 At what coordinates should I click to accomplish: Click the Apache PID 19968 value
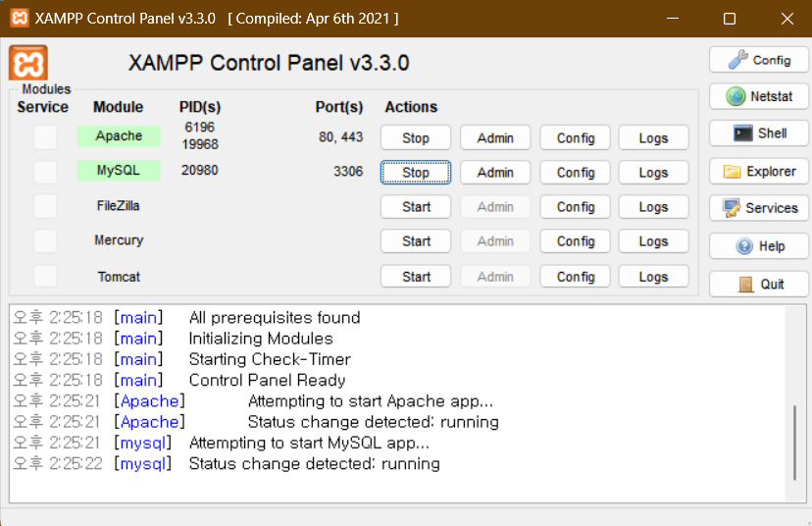(x=200, y=144)
